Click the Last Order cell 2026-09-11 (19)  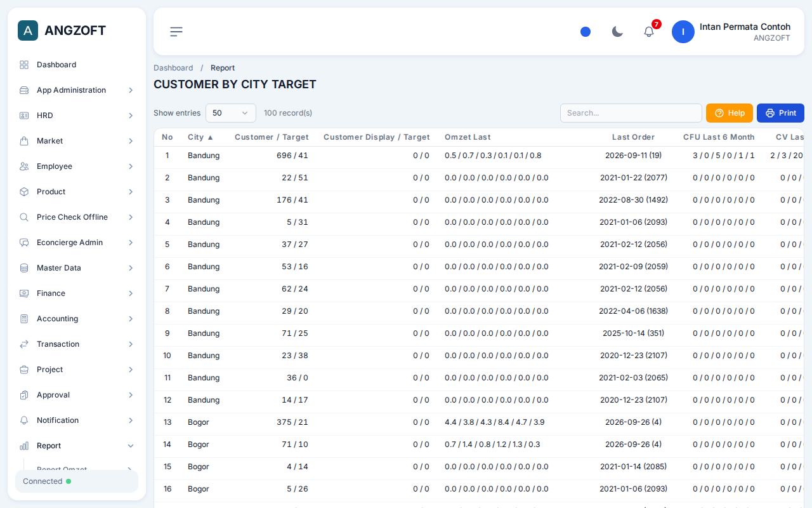633,156
